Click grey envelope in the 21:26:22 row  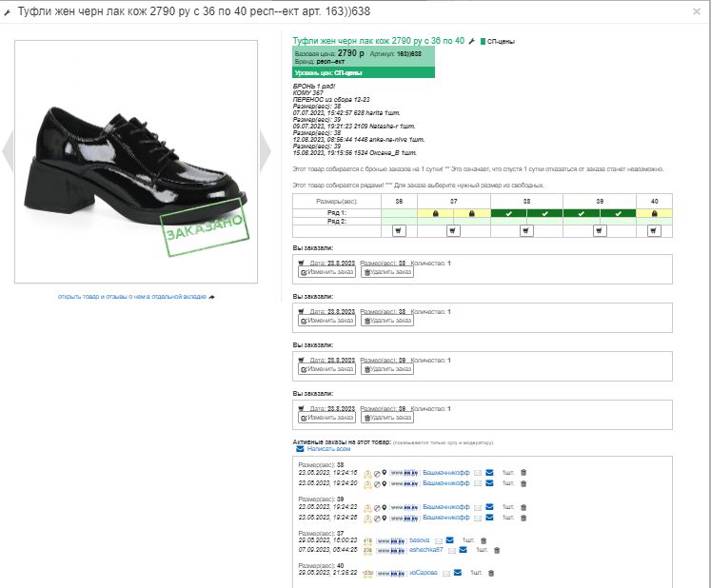[446, 574]
